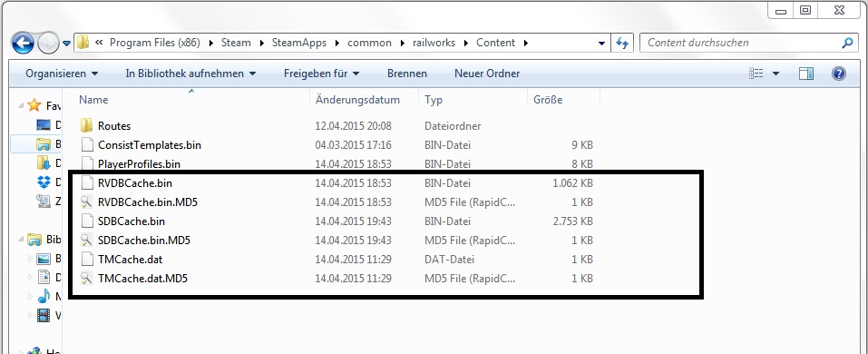Click Libraries icon in sidebar
868x354 pixels.
click(x=34, y=240)
